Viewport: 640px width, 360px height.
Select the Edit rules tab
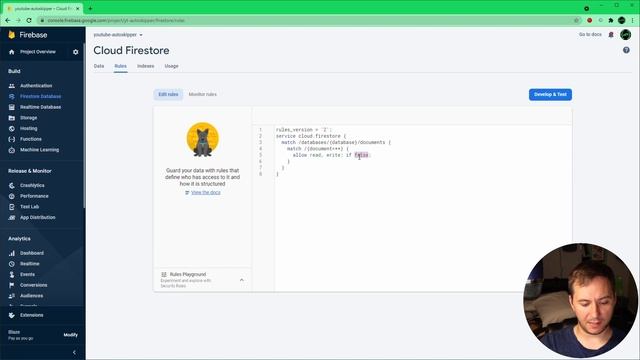coord(168,94)
